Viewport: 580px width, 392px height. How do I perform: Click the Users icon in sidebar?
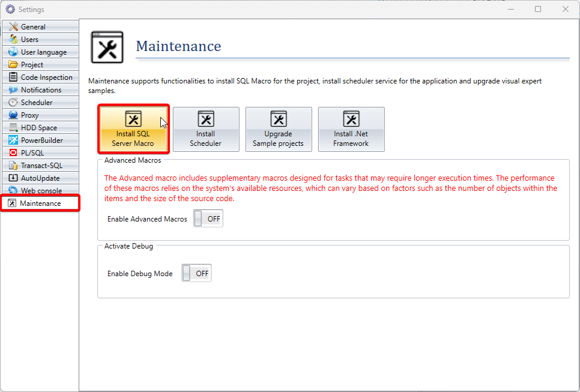coord(13,40)
